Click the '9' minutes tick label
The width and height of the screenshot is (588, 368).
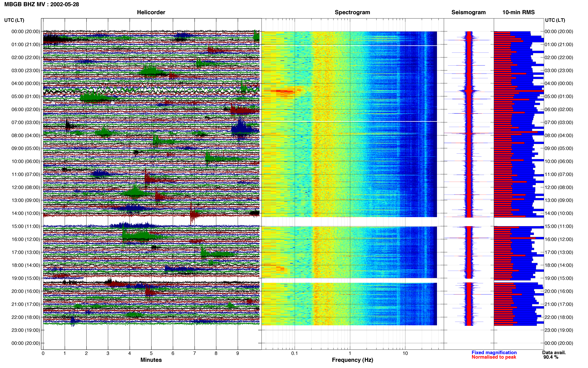[x=238, y=353]
